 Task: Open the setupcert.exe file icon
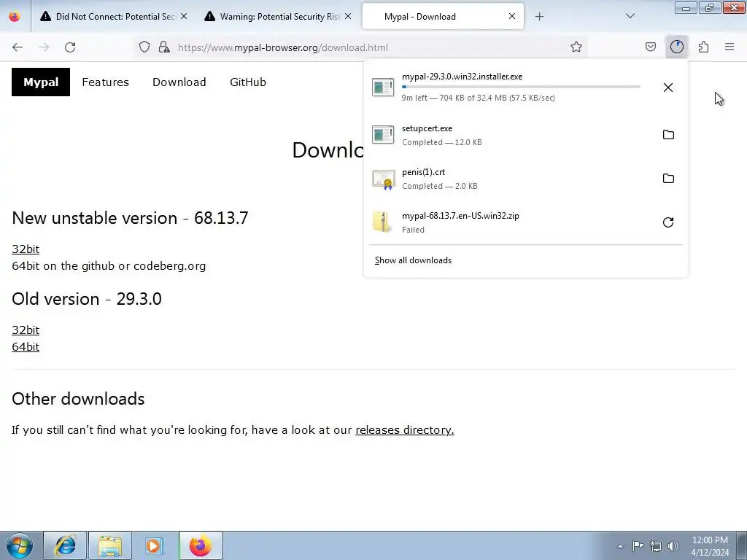click(x=383, y=135)
